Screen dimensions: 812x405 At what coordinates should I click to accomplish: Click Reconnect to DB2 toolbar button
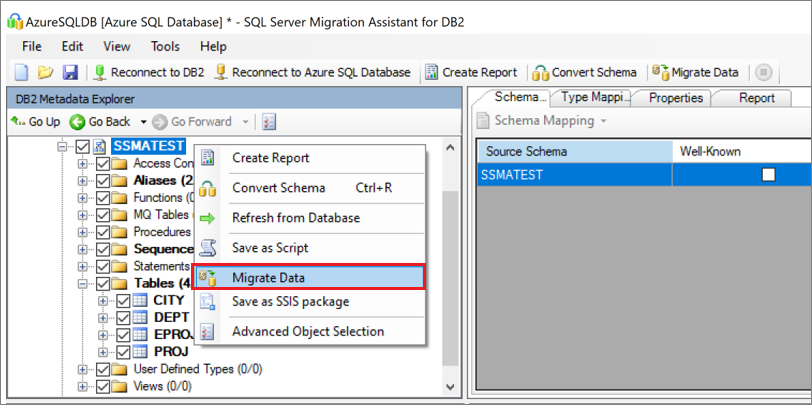tap(148, 72)
